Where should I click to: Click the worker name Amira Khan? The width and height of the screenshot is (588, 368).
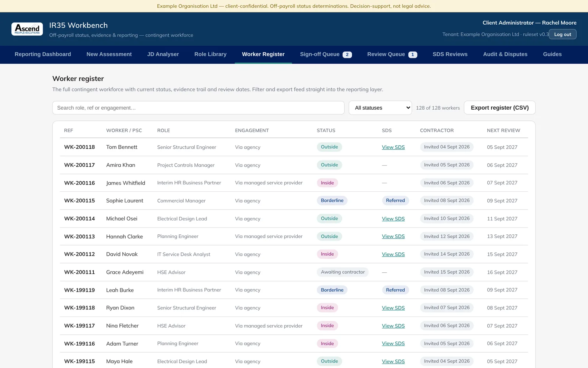point(121,165)
